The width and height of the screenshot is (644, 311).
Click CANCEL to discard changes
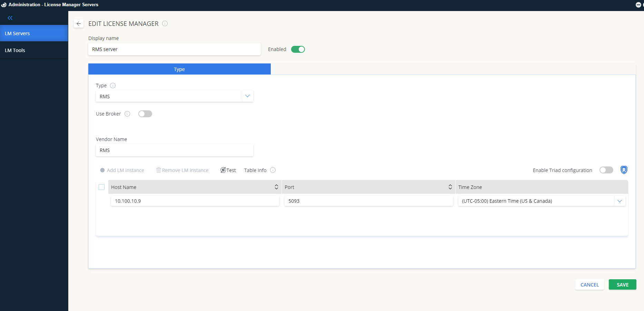point(589,284)
